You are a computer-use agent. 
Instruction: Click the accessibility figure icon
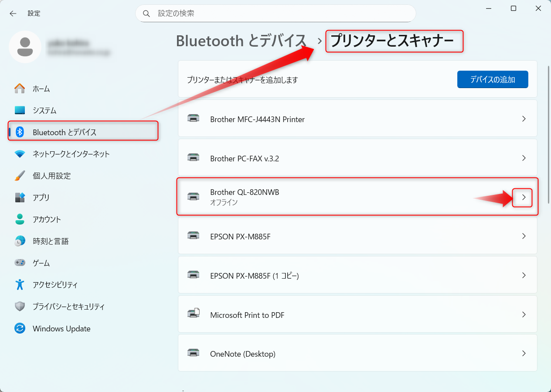(20, 285)
